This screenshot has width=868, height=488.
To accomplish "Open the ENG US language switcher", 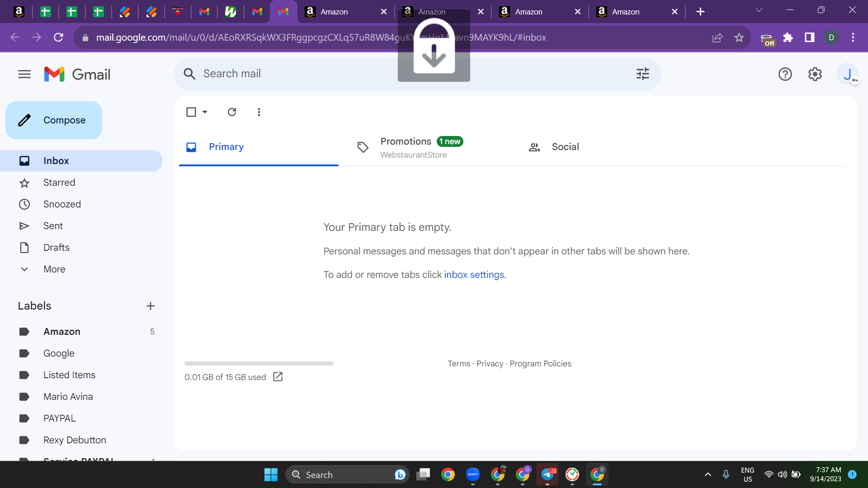I will (x=748, y=474).
